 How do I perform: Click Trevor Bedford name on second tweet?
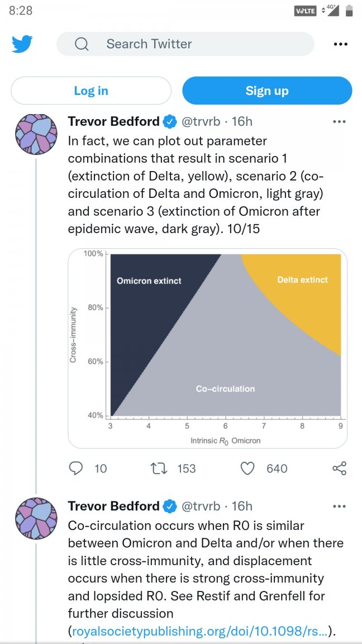pos(113,506)
